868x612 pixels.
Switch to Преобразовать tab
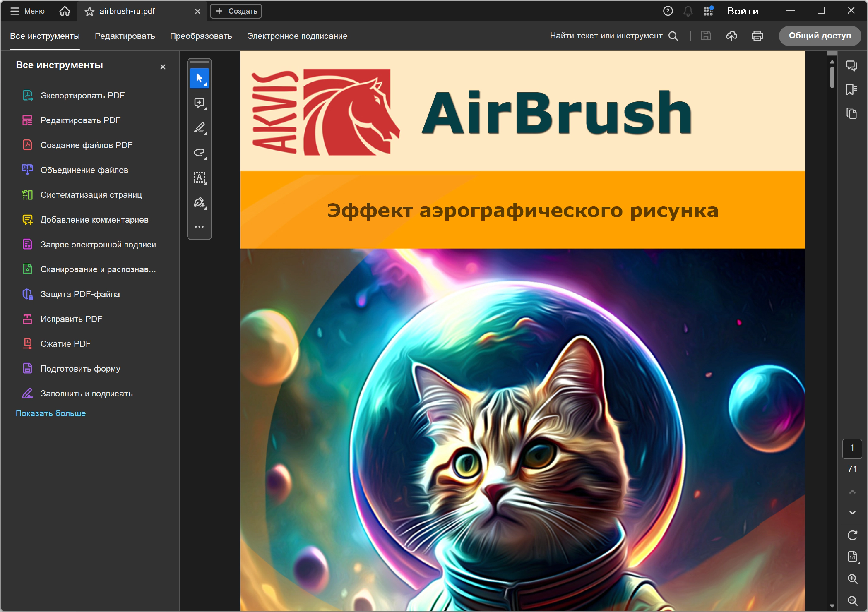point(201,36)
